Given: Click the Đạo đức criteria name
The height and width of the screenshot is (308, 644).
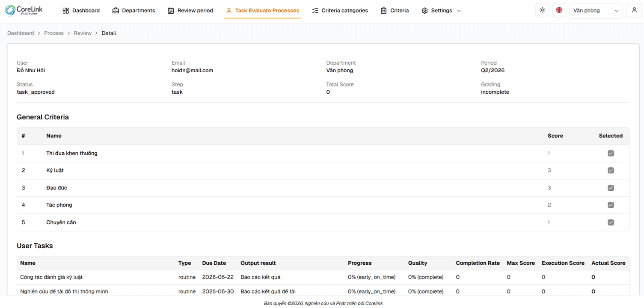Looking at the screenshot, I should click(x=56, y=188).
